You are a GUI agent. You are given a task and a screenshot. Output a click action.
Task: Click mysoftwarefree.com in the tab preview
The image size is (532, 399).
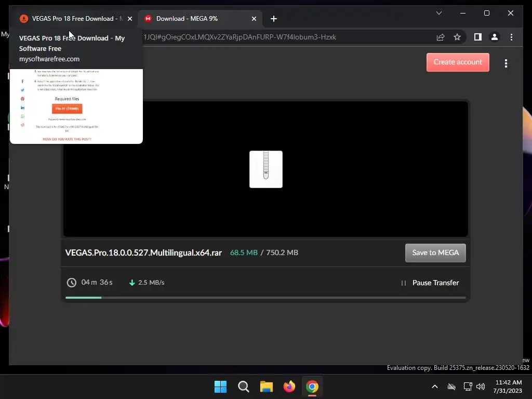[x=49, y=59]
